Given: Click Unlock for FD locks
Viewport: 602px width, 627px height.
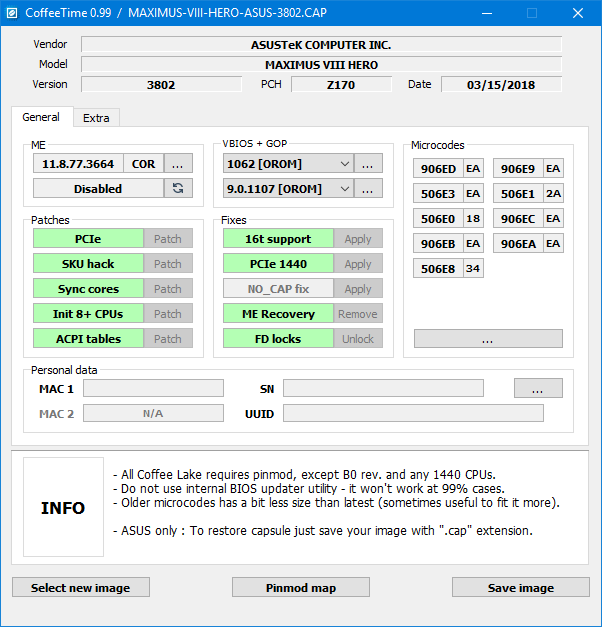Looking at the screenshot, I should 358,339.
